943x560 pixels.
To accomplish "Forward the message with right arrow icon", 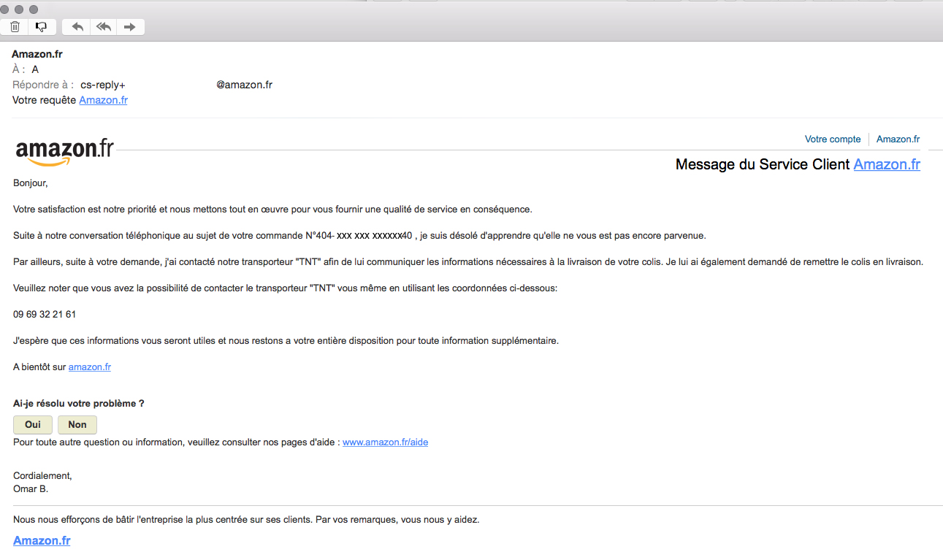I will pos(130,27).
